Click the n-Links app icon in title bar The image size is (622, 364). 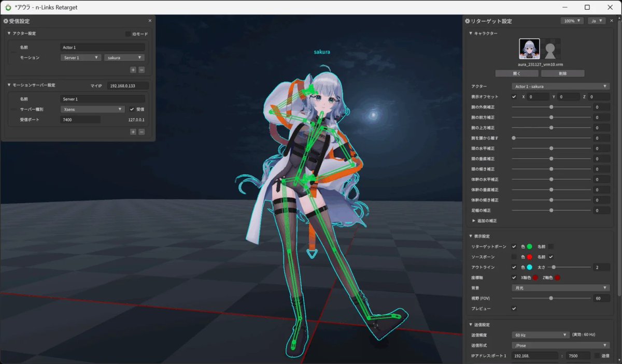pyautogui.click(x=7, y=7)
